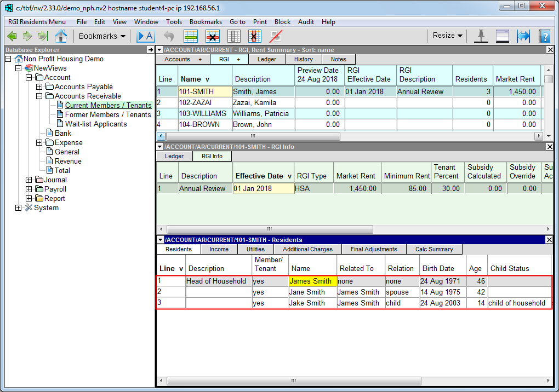Viewport: 559px width, 392px height.
Task: Open the Resize dropdown
Action: tap(447, 36)
